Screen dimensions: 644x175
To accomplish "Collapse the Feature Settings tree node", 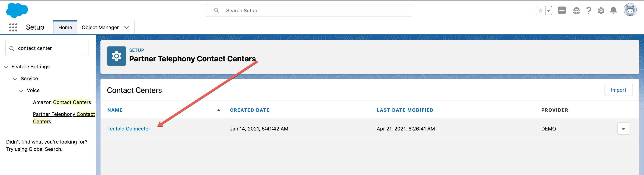I will coord(6,67).
